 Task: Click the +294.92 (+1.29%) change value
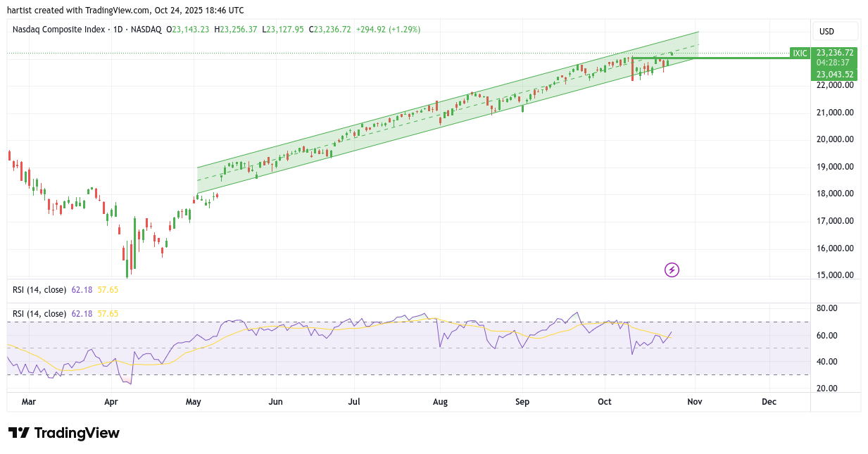(387, 30)
